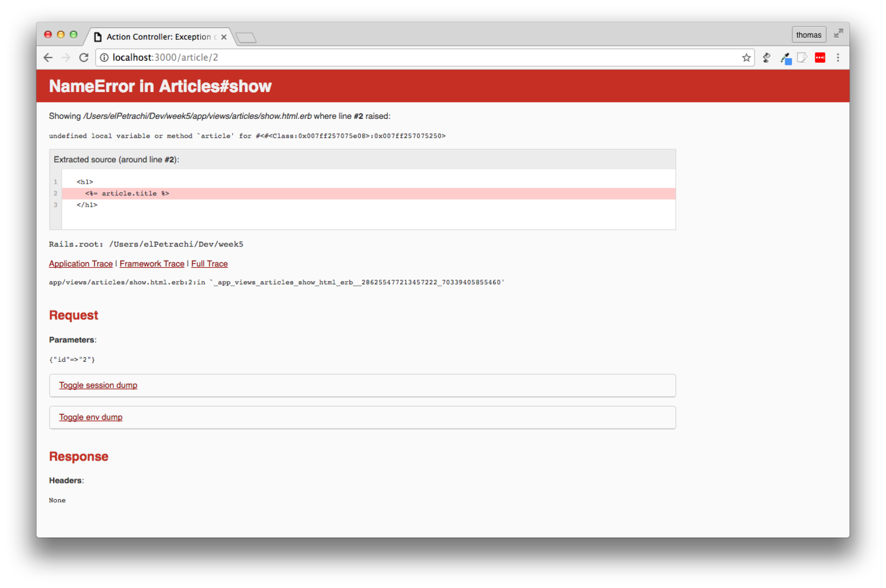Screen dimensions: 886x588
Task: Select the Action Controller: Exception tab
Action: pos(161,37)
